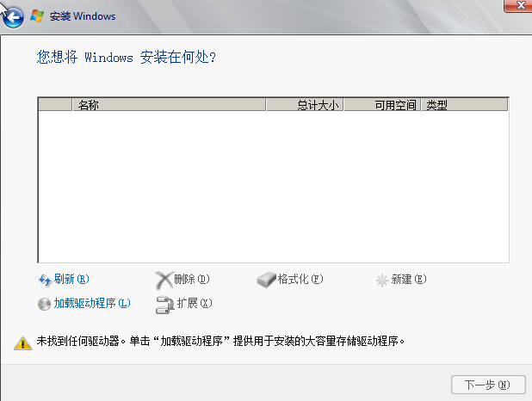The width and height of the screenshot is (532, 401).
Task: Click the 总计大小 column header
Action: tap(305, 105)
